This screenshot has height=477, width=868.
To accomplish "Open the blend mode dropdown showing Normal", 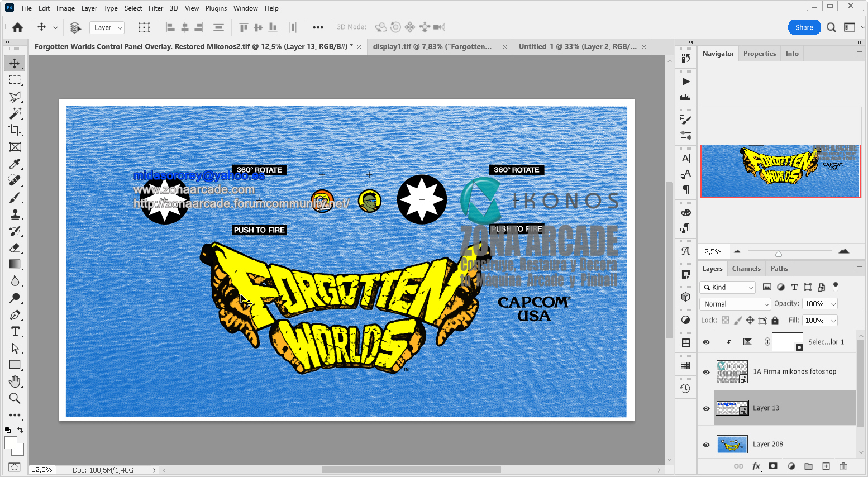I will click(x=735, y=303).
